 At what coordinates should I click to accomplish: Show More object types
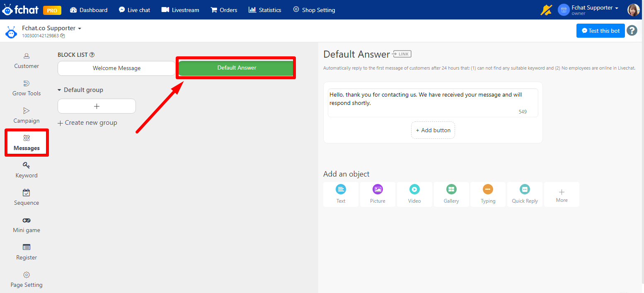562,194
